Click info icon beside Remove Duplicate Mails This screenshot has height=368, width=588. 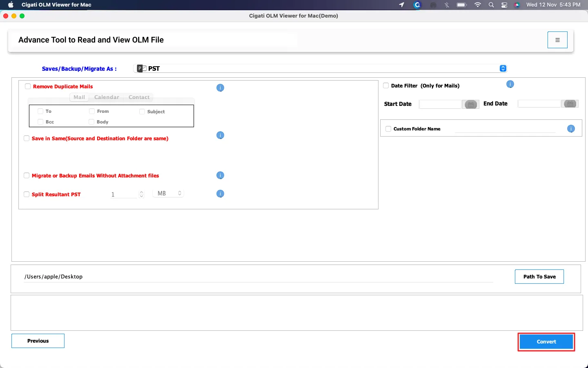click(220, 88)
